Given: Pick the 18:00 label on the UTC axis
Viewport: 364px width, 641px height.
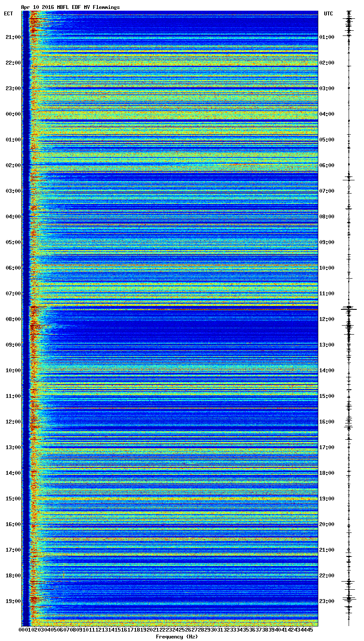Looking at the screenshot, I should pyautogui.click(x=327, y=473).
